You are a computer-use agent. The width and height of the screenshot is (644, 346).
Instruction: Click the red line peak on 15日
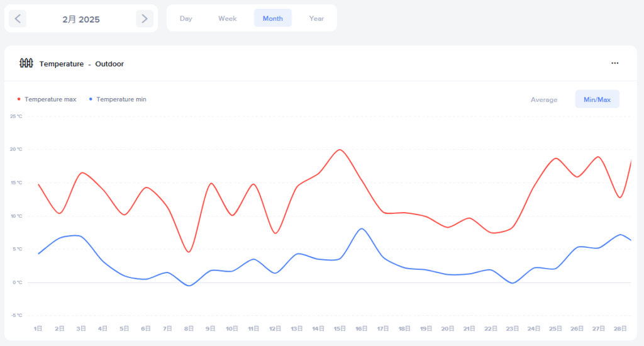[x=340, y=150]
